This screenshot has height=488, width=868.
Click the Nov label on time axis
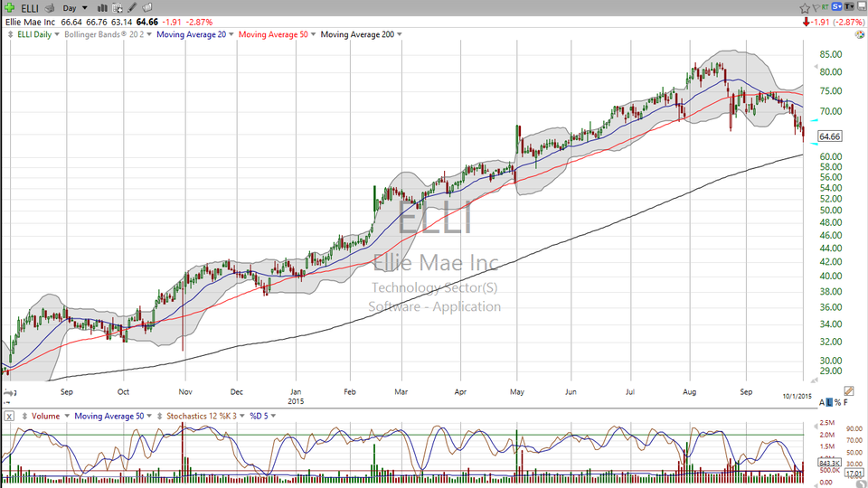(x=185, y=391)
